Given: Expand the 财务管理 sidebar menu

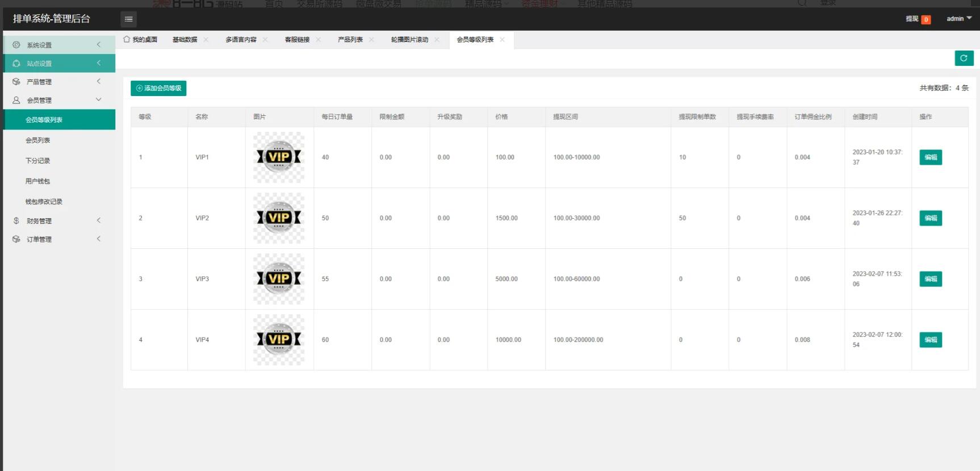Looking at the screenshot, I should [59, 221].
